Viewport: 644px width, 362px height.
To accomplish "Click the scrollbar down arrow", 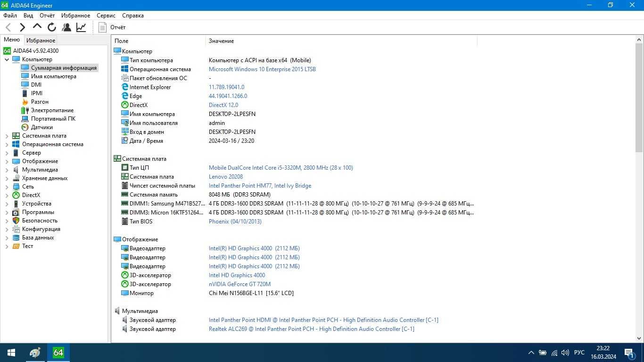I will [639, 338].
